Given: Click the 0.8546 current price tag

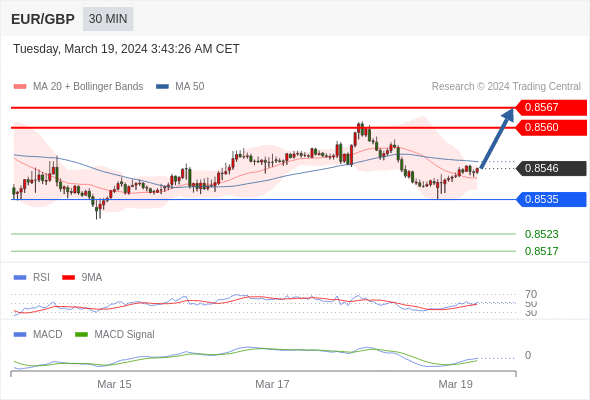Looking at the screenshot, I should pyautogui.click(x=551, y=168).
